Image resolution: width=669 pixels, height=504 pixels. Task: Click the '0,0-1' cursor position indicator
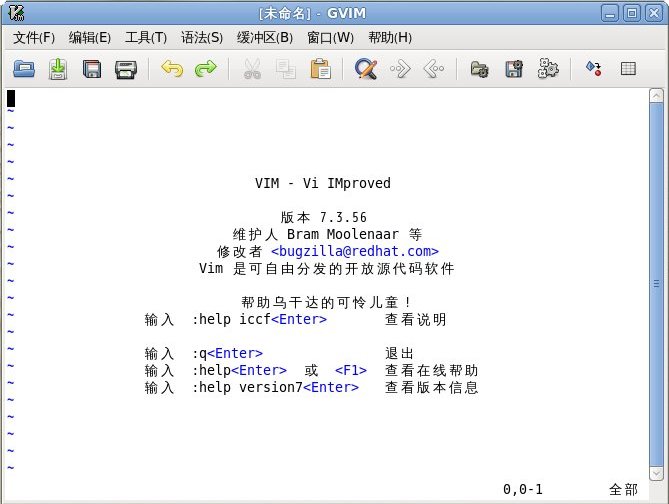(x=523, y=489)
